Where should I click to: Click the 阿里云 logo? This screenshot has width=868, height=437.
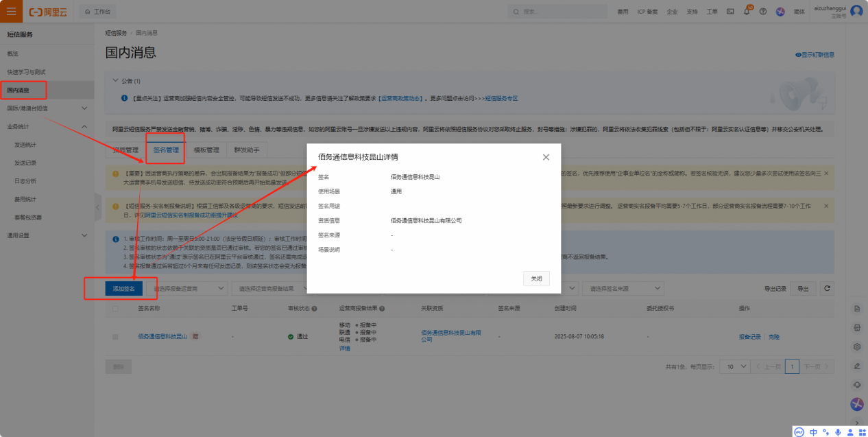(x=48, y=12)
